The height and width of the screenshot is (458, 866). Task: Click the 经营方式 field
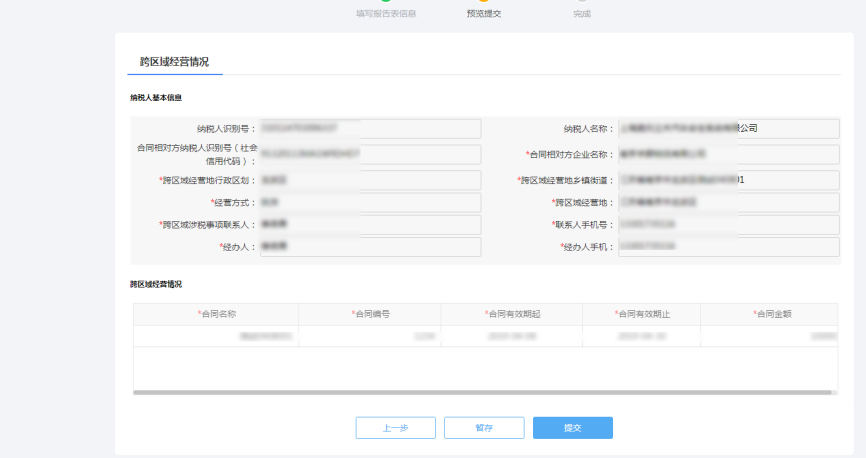click(370, 203)
